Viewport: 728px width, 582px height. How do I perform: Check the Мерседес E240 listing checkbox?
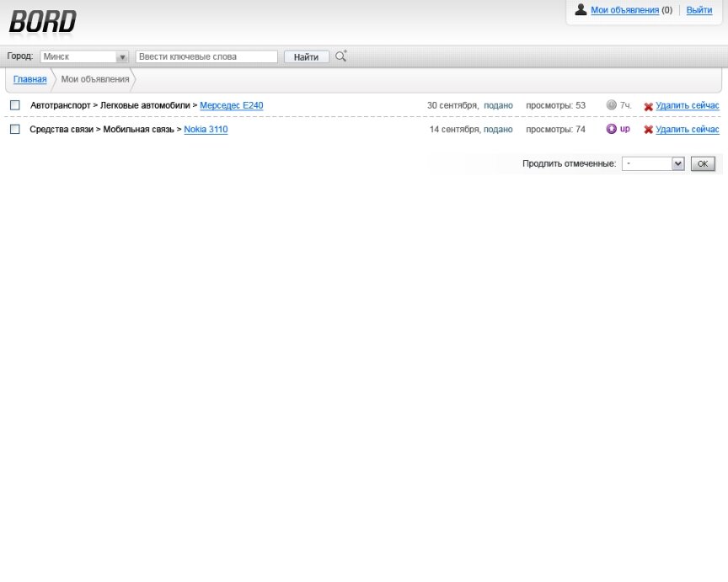(x=15, y=105)
